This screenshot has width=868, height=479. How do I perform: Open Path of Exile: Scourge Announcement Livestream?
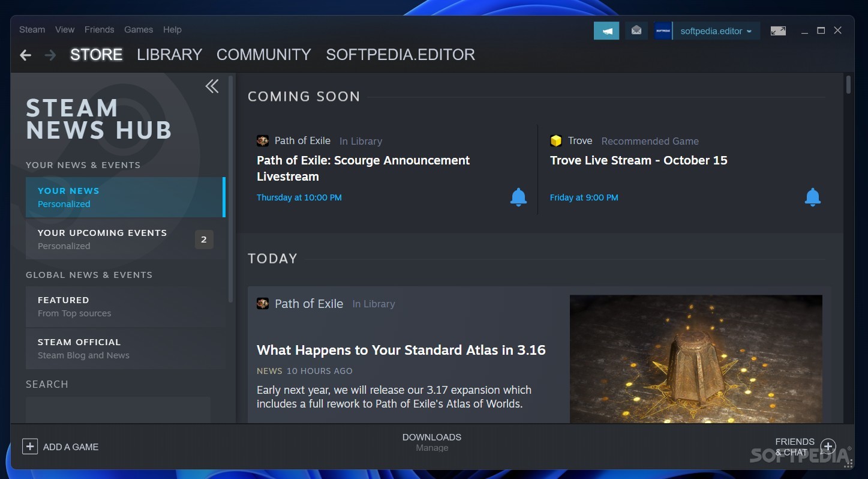pos(363,168)
